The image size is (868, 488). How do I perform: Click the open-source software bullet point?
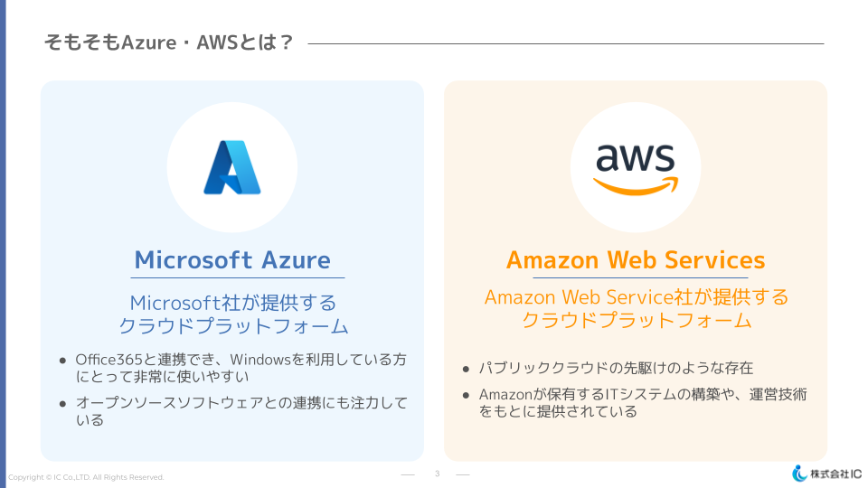click(241, 411)
